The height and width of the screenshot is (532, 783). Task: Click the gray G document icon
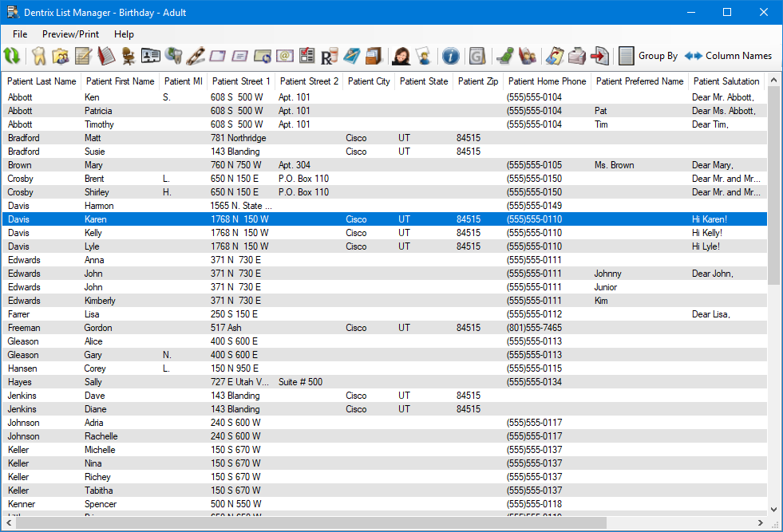pyautogui.click(x=477, y=56)
